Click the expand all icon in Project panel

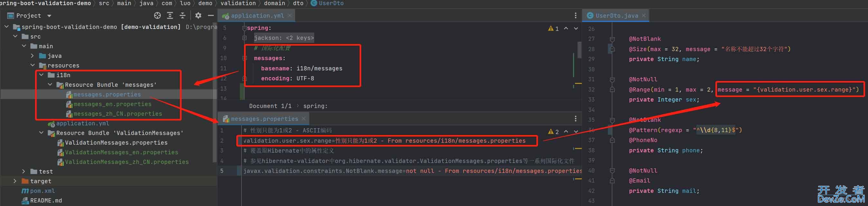(x=170, y=15)
